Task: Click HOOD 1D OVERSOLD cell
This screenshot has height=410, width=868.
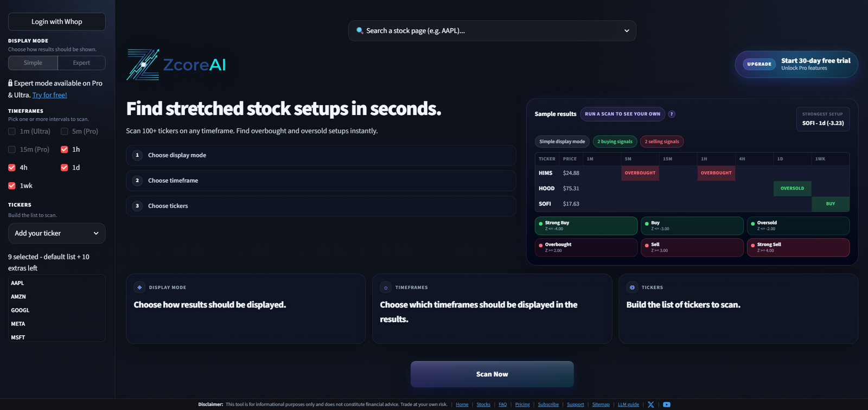Action: click(x=792, y=188)
